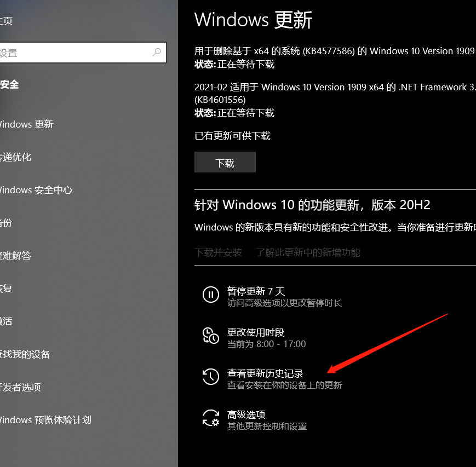
Task: Go to Windows 预览体验计划 in the sidebar
Action: (46, 420)
